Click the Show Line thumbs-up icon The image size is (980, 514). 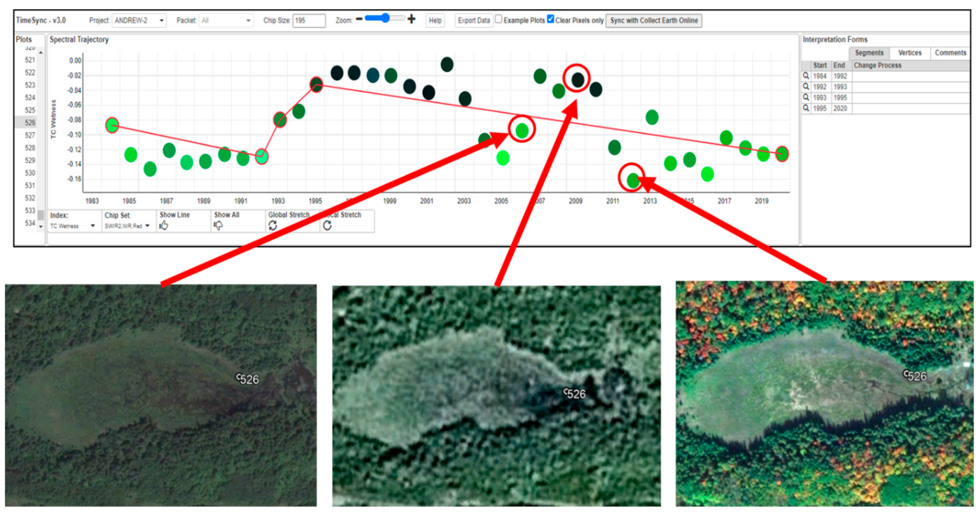click(164, 226)
